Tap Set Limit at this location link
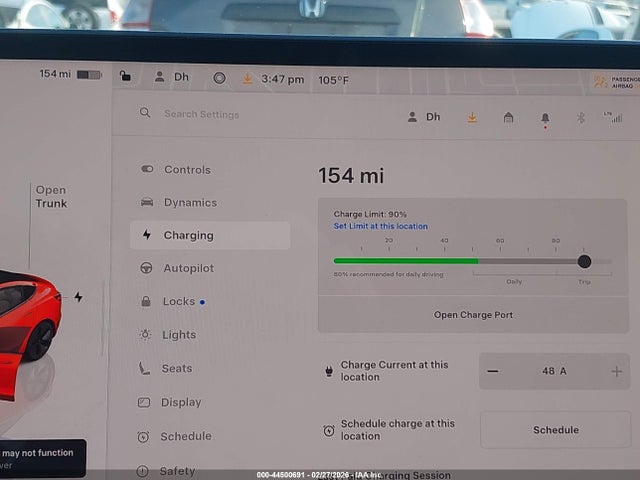This screenshot has height=480, width=640. [380, 226]
